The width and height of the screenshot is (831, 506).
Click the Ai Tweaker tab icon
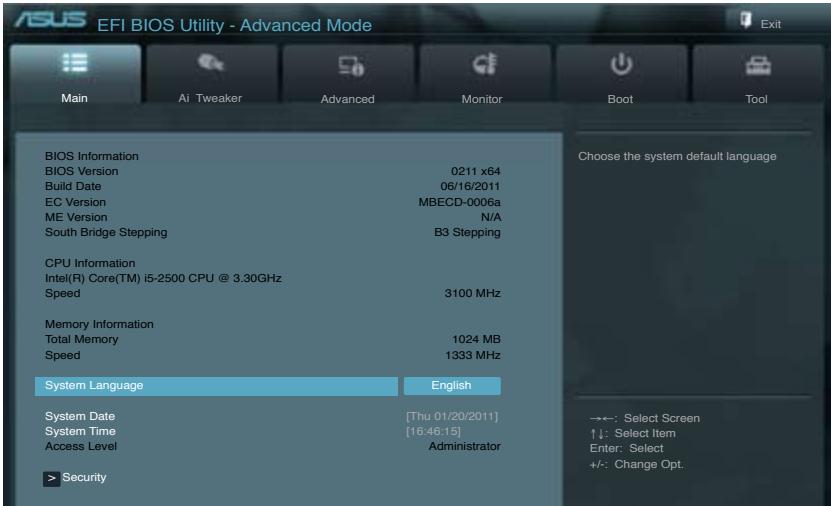coord(211,63)
